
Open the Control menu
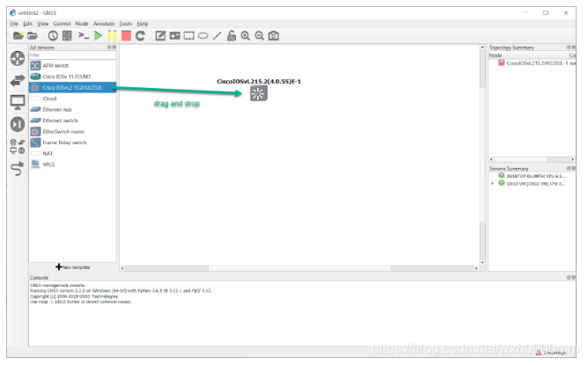(62, 24)
